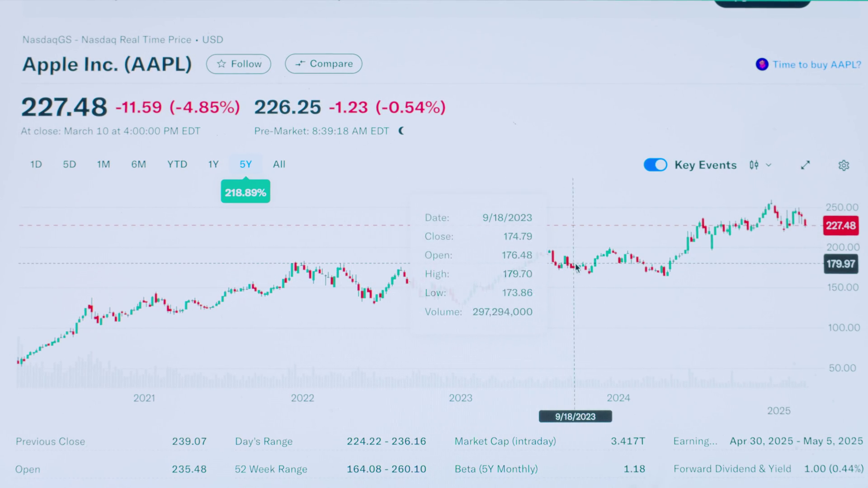Select the YTD range tab
Viewport: 868px width, 488px height.
[177, 164]
